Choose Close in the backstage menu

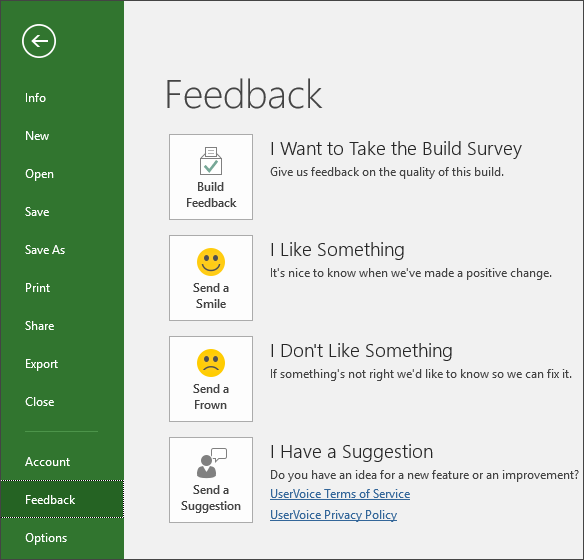coord(39,402)
